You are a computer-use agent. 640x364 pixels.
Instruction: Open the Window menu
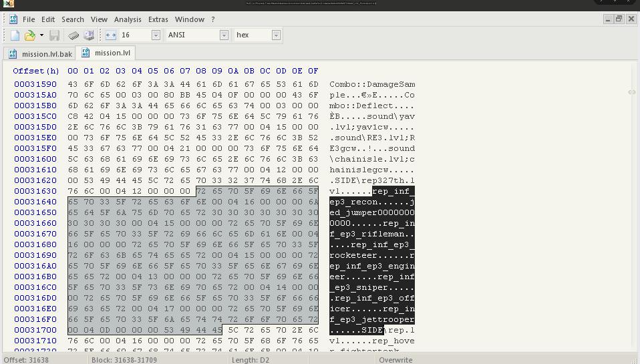(189, 19)
